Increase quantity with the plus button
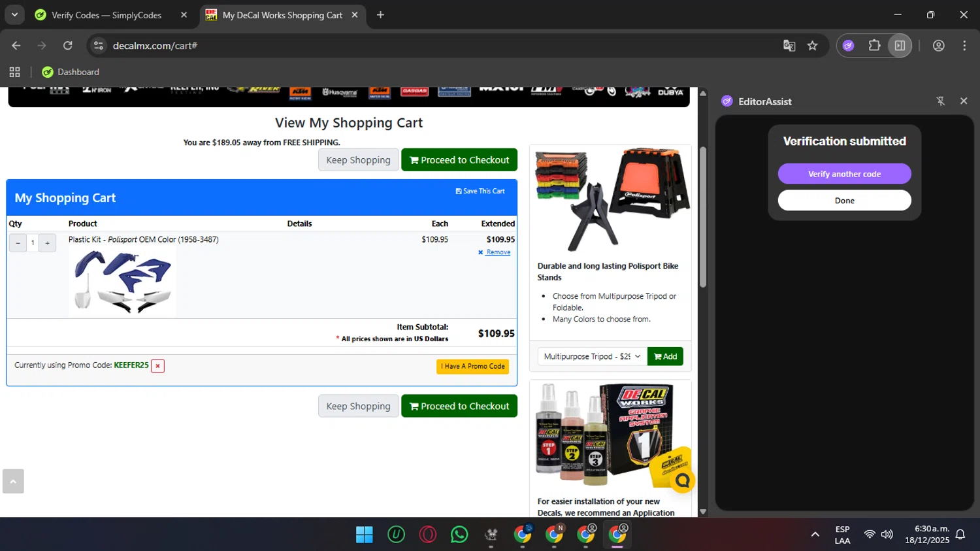 click(47, 243)
